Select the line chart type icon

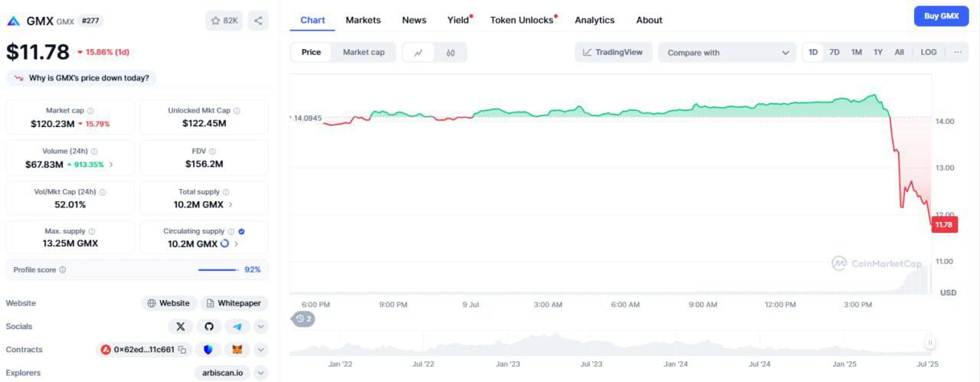click(x=418, y=52)
